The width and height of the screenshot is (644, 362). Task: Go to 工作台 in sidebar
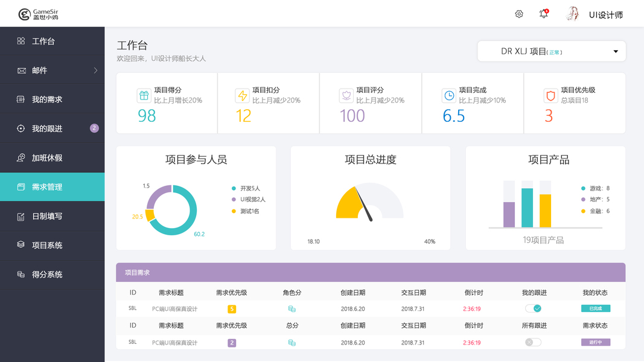pyautogui.click(x=52, y=41)
